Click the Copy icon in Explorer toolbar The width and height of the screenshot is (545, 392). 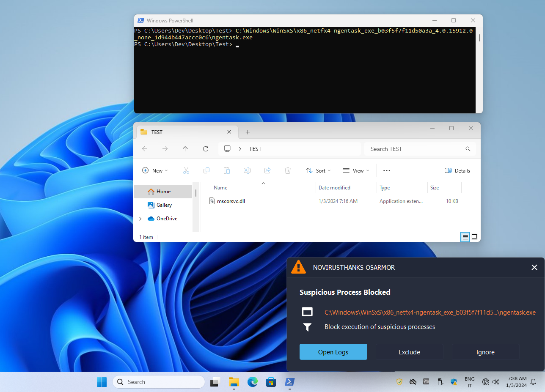tap(206, 170)
